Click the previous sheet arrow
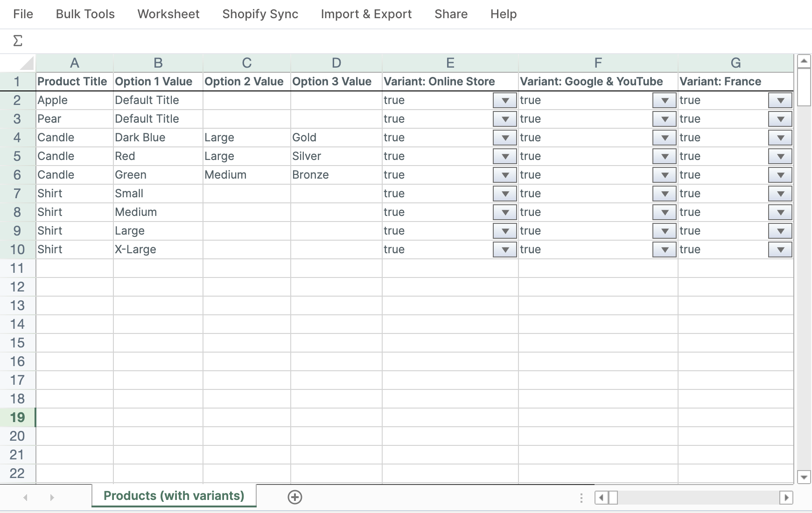This screenshot has width=812, height=513. tap(26, 498)
